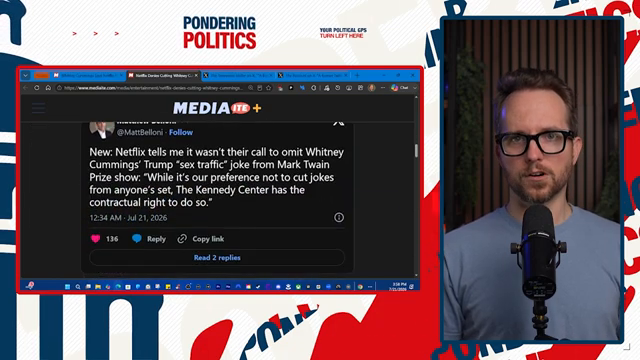
Task: Click the Mediaite+ logo
Action: tap(217, 108)
